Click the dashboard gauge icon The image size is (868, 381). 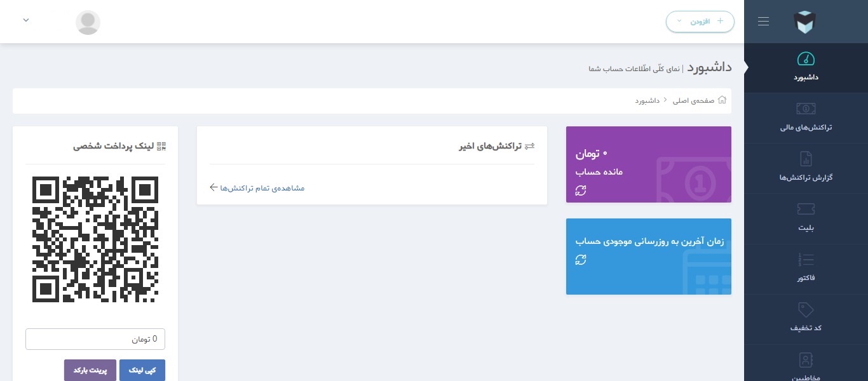click(806, 59)
